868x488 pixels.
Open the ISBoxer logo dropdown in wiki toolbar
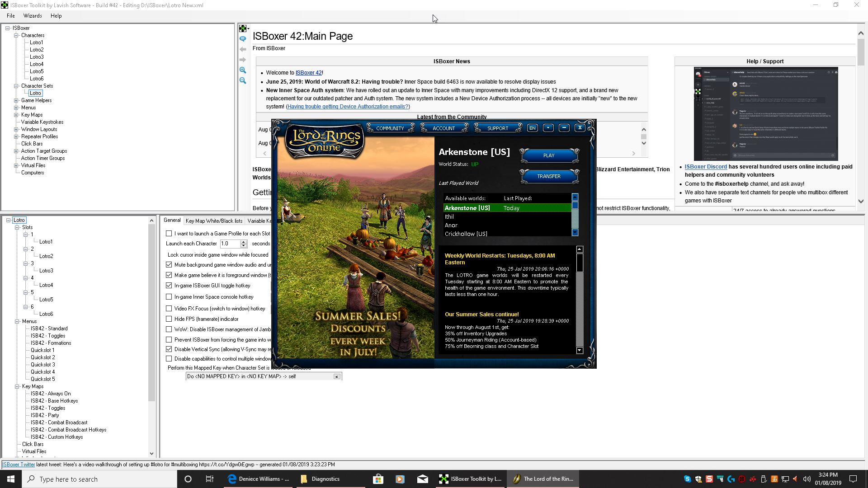coord(244,28)
